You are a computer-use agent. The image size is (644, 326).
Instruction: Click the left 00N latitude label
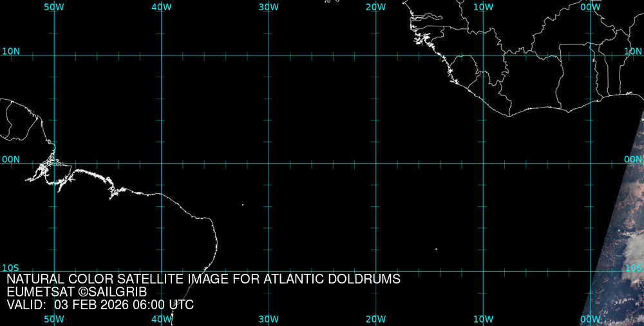click(10, 159)
